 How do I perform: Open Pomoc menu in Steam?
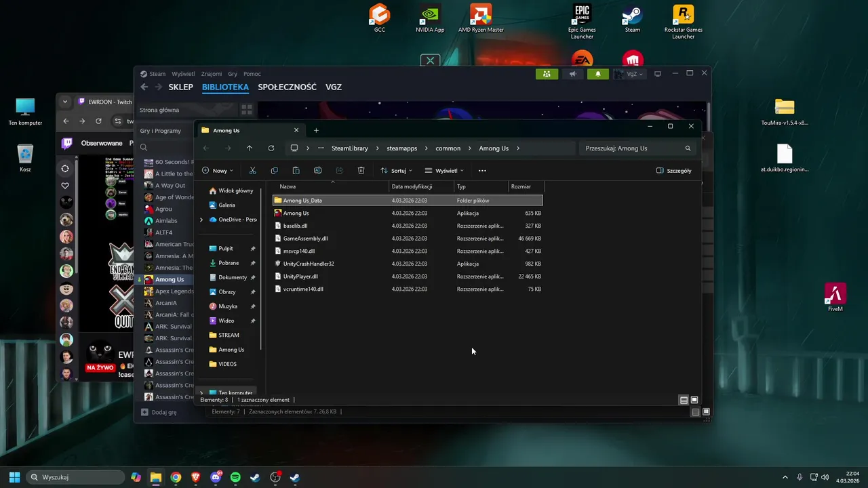coord(252,74)
